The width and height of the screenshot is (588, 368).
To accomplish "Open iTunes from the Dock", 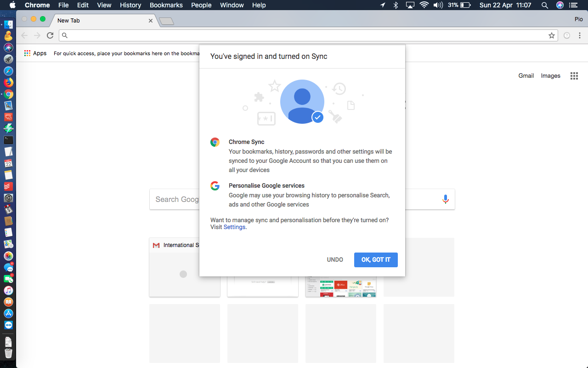I will click(x=8, y=290).
